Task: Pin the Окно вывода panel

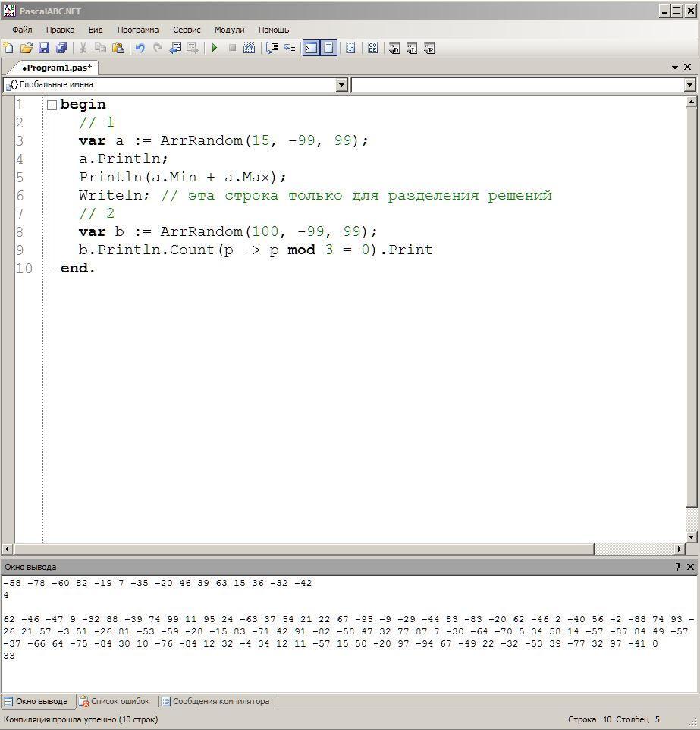Action: (677, 567)
